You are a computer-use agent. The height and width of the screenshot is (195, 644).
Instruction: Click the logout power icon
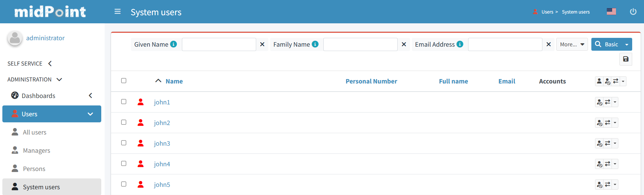click(x=633, y=12)
